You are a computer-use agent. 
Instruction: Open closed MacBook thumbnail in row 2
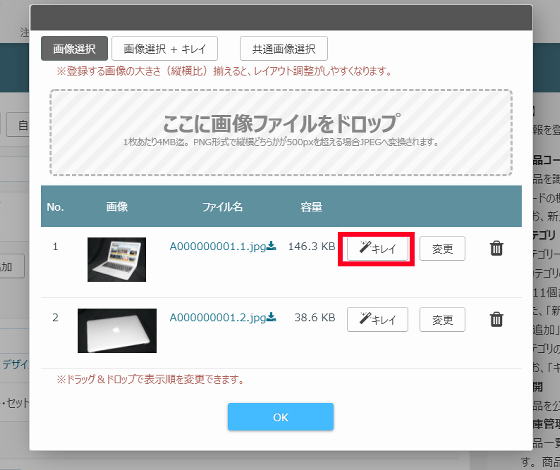117,331
